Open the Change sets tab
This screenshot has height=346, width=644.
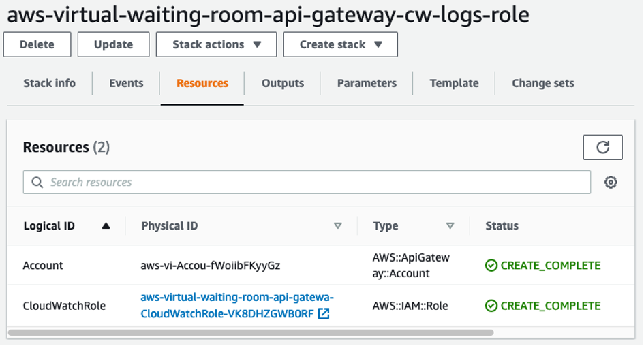point(543,84)
